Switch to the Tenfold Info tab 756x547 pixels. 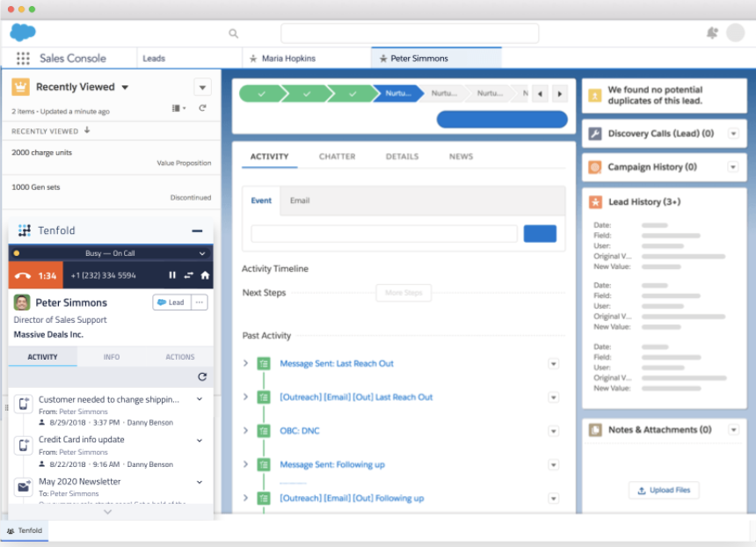pos(112,357)
